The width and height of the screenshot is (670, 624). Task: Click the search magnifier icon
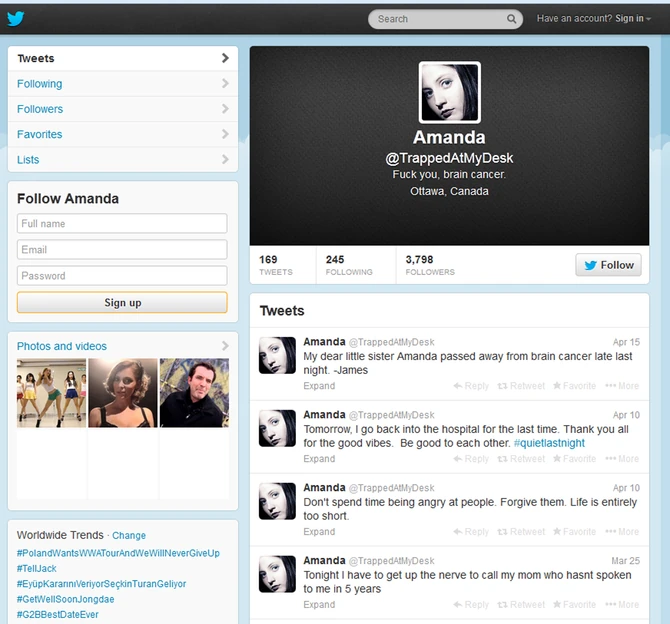[x=512, y=19]
